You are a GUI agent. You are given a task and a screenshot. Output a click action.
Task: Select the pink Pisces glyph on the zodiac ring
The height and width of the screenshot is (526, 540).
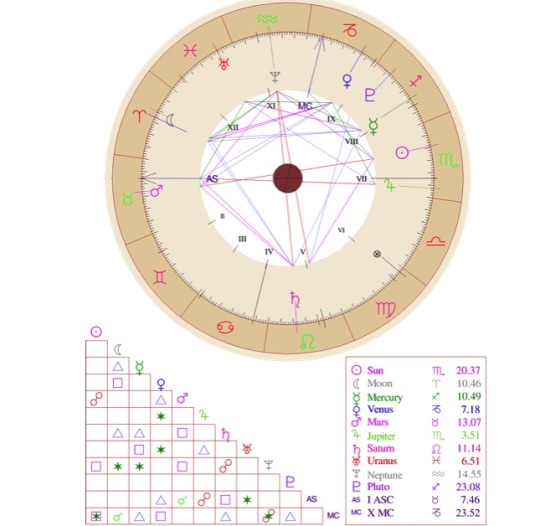coord(190,51)
